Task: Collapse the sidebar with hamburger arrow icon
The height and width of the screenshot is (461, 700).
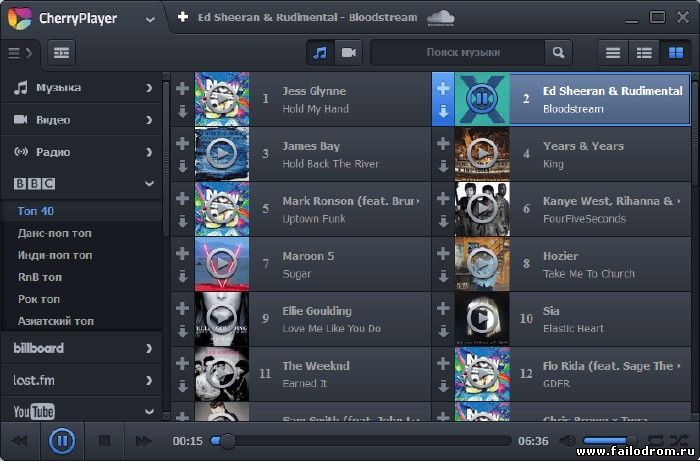Action: click(x=20, y=53)
